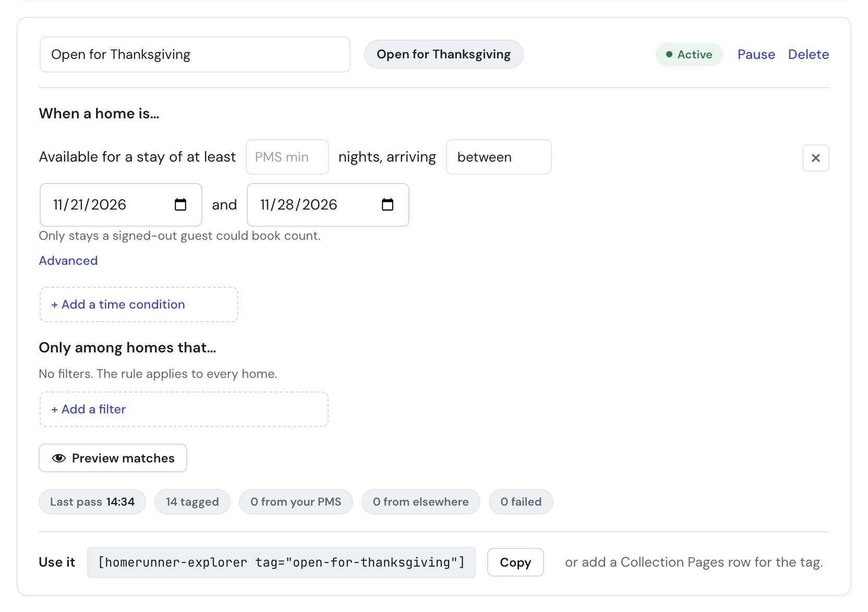Click the 'When a home is…' heading

[99, 114]
